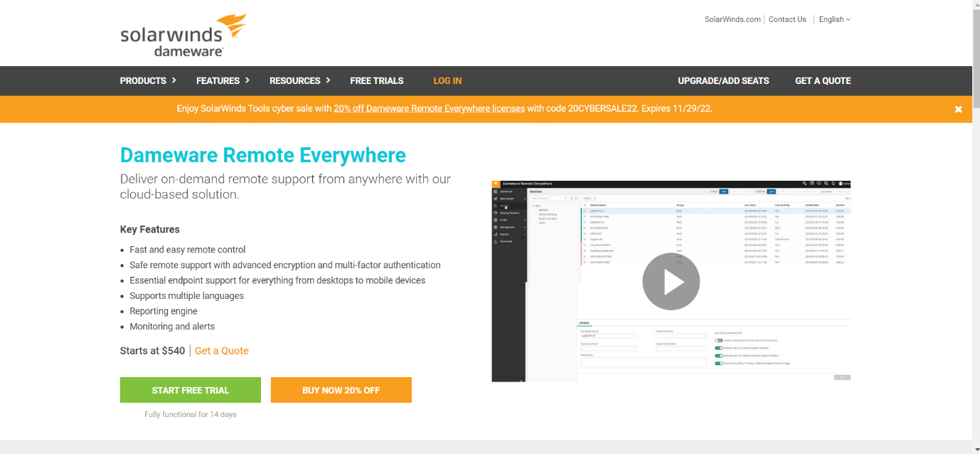Click 'Starts at $540' price text
This screenshot has height=454, width=980.
[x=153, y=351]
